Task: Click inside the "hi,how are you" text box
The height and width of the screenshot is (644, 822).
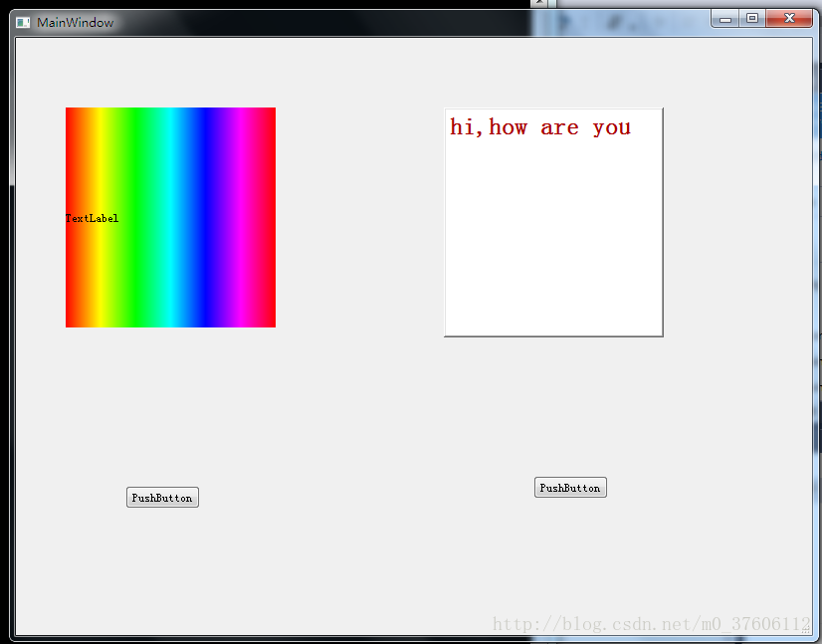Action: tap(553, 222)
